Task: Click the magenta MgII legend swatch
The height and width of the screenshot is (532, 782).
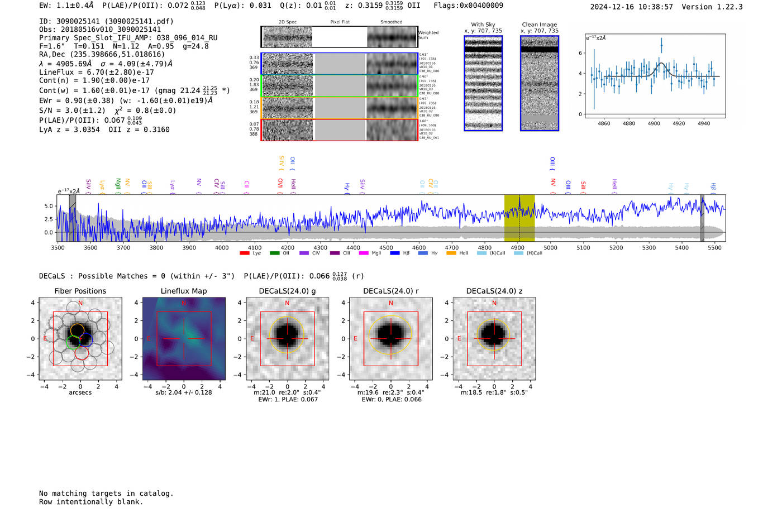Action: point(364,253)
